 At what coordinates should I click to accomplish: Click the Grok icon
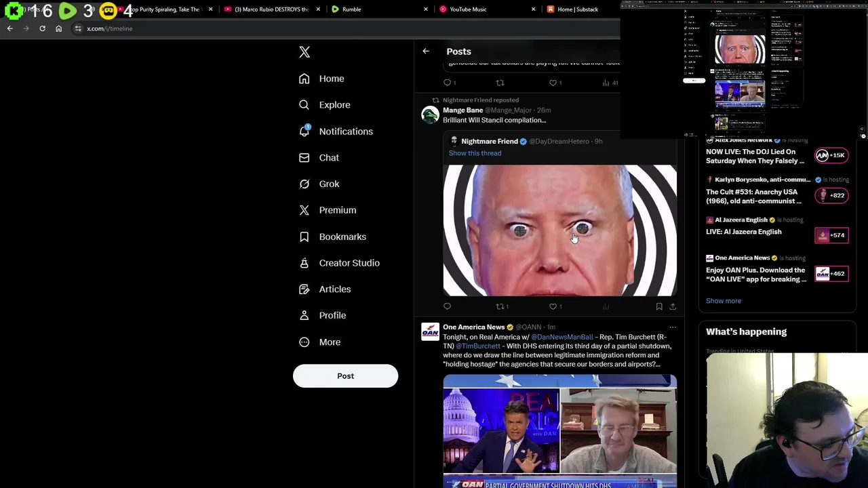[304, 184]
